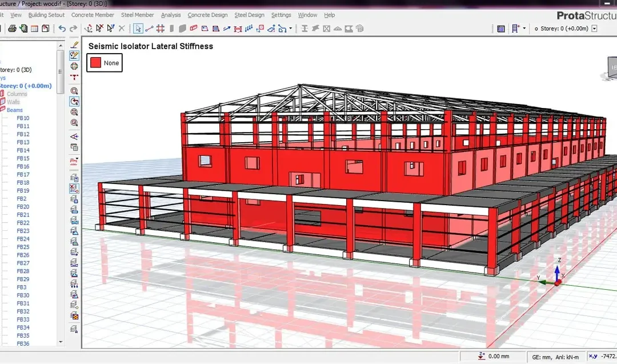The image size is (617, 364).
Task: Toggle the bottom magnifier zoom icon
Action: (x=74, y=123)
